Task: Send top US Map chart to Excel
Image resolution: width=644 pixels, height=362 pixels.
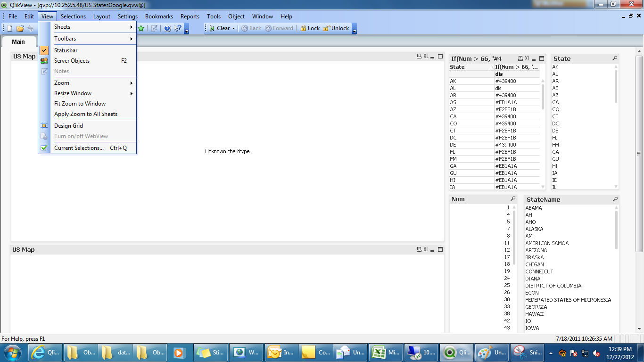Action: [x=426, y=56]
